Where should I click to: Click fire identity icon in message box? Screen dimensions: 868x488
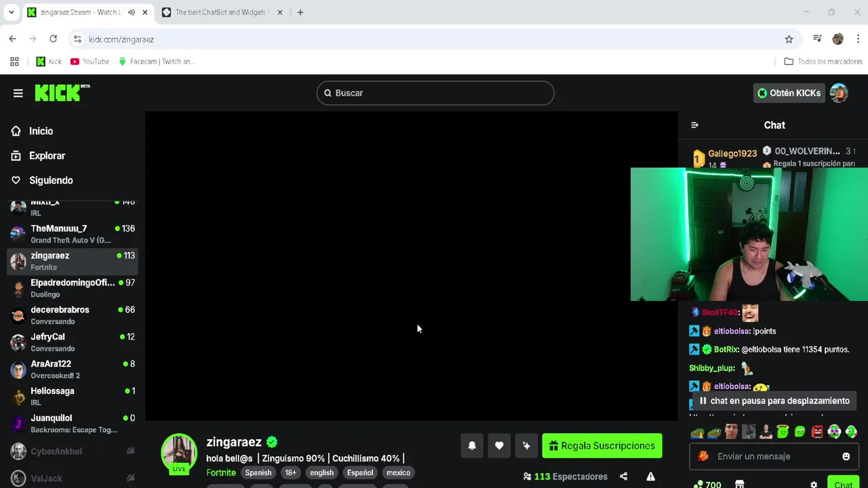coord(703,457)
